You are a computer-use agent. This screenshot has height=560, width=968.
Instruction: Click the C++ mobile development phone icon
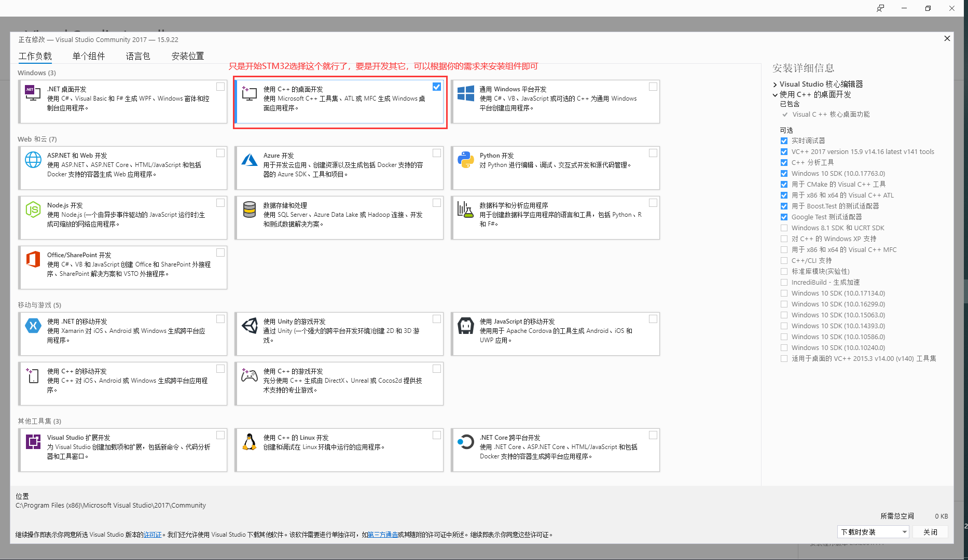click(x=33, y=375)
